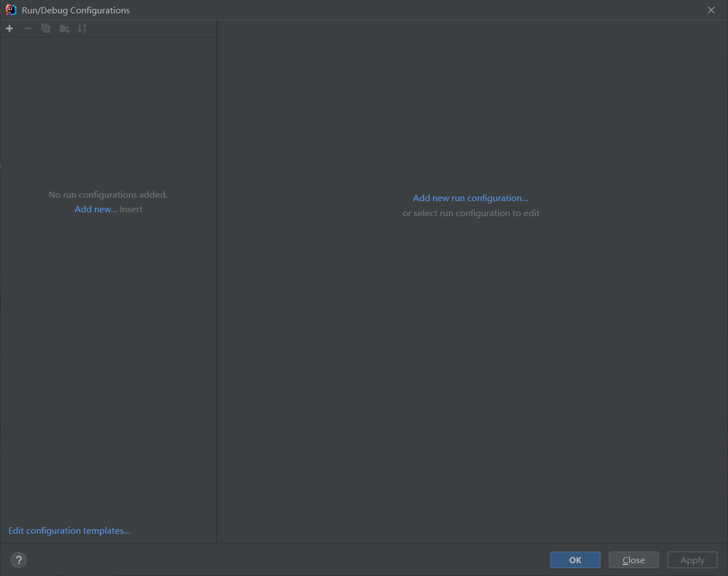Confirm with the OK button
This screenshot has width=728, height=576.
[x=575, y=560]
